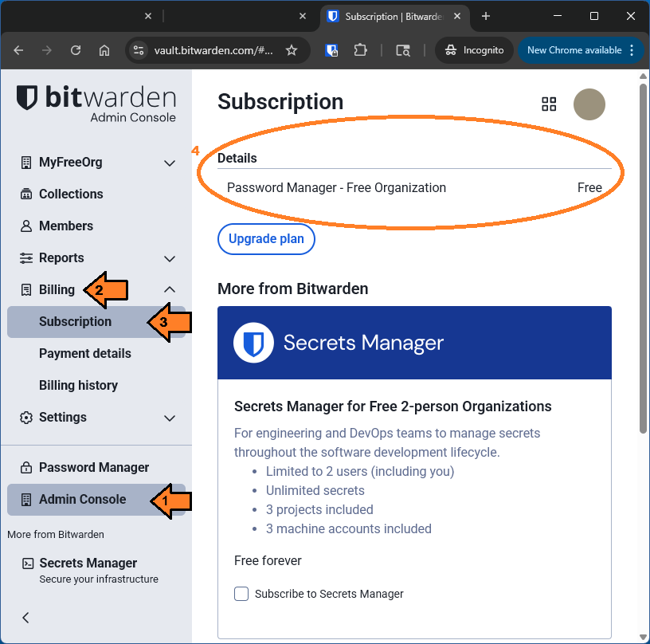Collapse the sidebar with the left chevron

tap(25, 618)
